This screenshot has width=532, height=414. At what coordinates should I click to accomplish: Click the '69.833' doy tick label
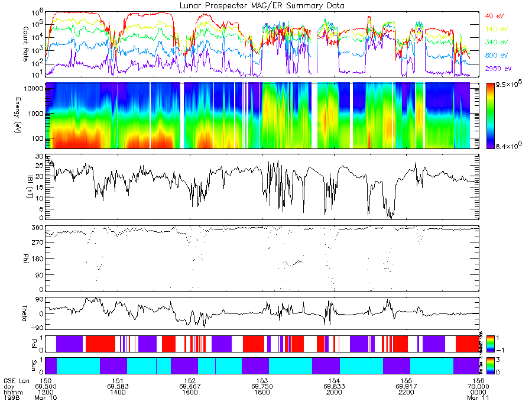334,387
